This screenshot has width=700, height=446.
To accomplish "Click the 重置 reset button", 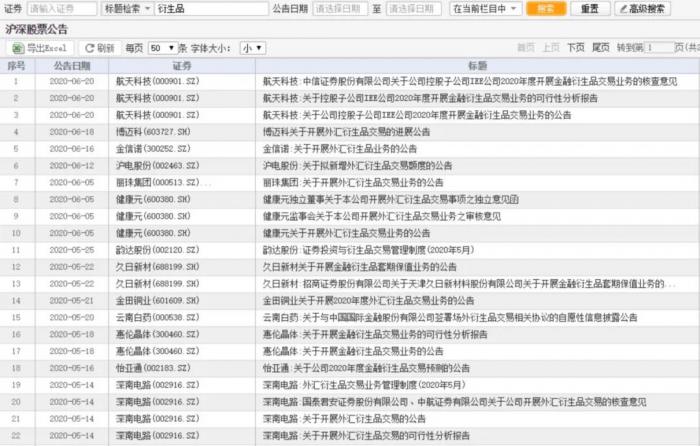I will (x=590, y=8).
